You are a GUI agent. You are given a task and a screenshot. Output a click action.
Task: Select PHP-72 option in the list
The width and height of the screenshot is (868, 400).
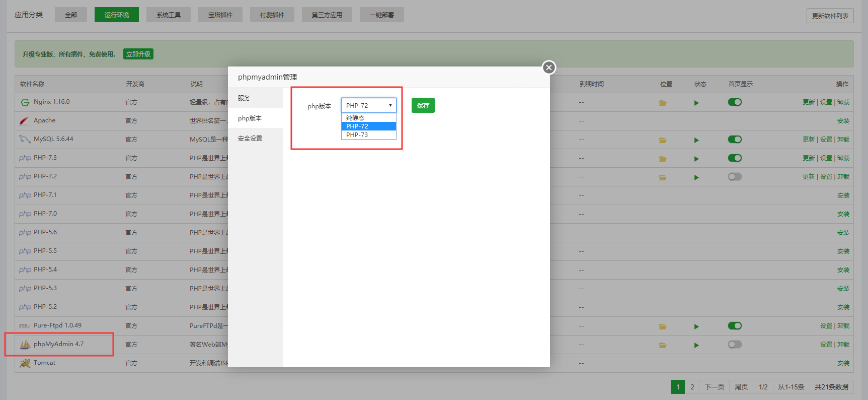pyautogui.click(x=369, y=126)
